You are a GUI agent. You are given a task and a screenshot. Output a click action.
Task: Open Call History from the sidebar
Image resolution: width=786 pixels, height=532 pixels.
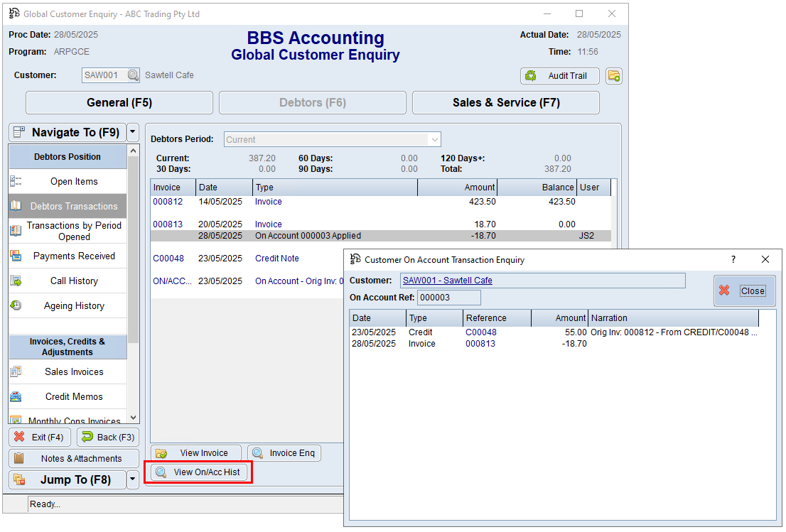(x=74, y=281)
